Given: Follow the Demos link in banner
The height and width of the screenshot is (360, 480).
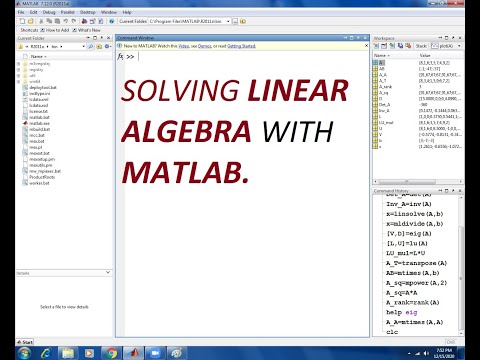Looking at the screenshot, I should pos(205,46).
